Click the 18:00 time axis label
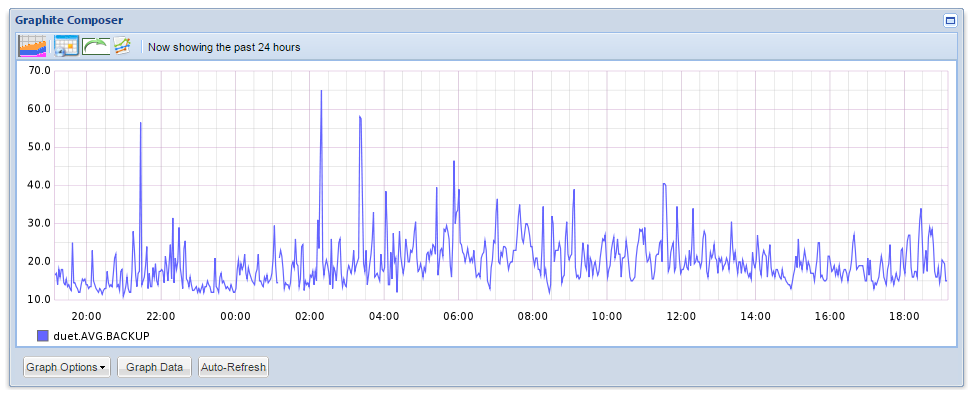The image size is (980, 401). (x=904, y=316)
